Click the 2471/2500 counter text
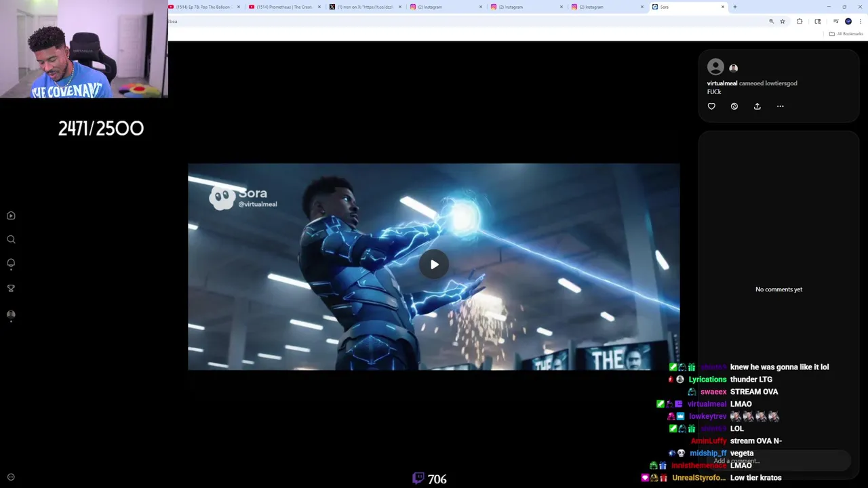This screenshot has height=488, width=868. point(101,129)
